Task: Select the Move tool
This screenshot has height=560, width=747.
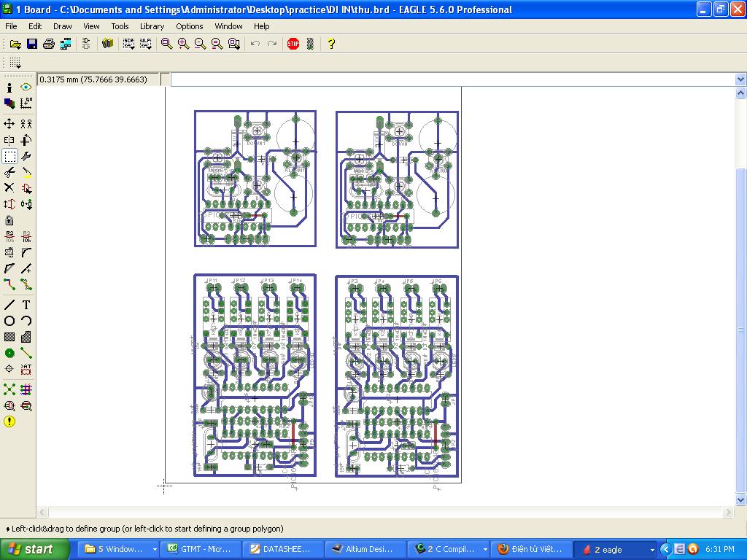Action: (9, 124)
